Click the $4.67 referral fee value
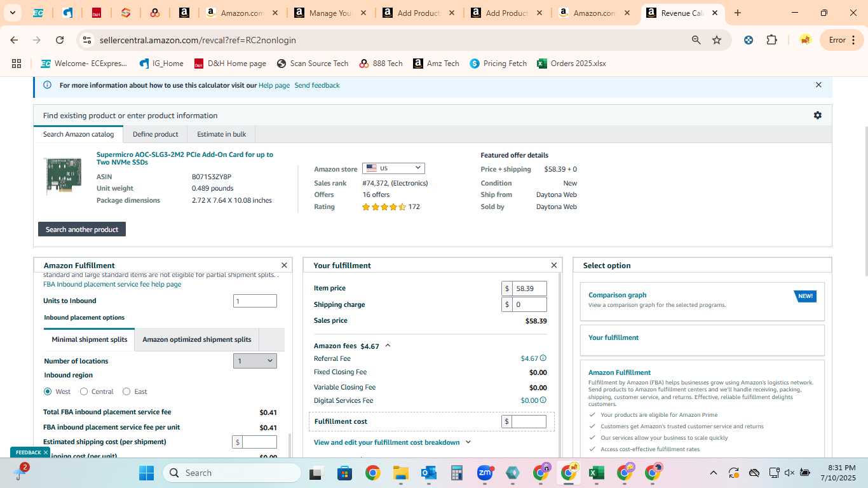 [529, 358]
